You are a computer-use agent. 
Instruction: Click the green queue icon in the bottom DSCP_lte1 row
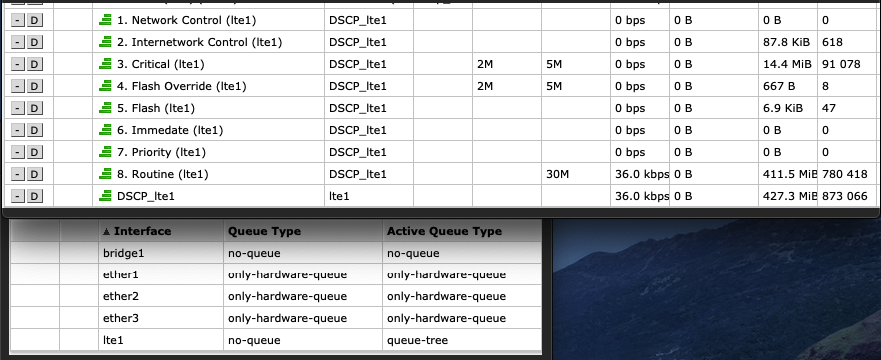pyautogui.click(x=105, y=196)
